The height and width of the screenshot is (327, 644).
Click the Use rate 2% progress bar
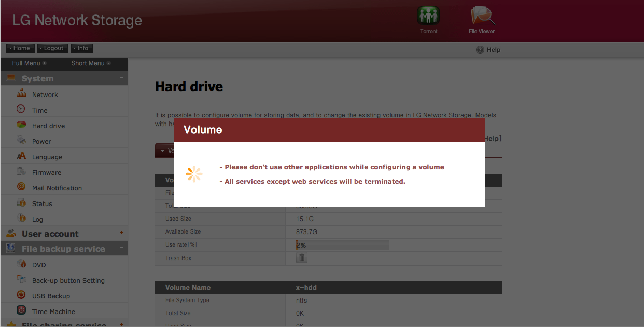pos(342,245)
